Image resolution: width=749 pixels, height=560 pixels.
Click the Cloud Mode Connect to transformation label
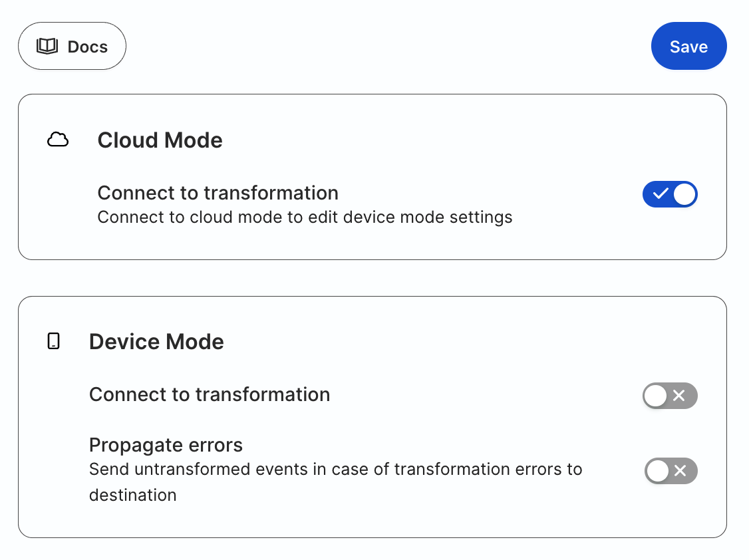[x=218, y=193]
